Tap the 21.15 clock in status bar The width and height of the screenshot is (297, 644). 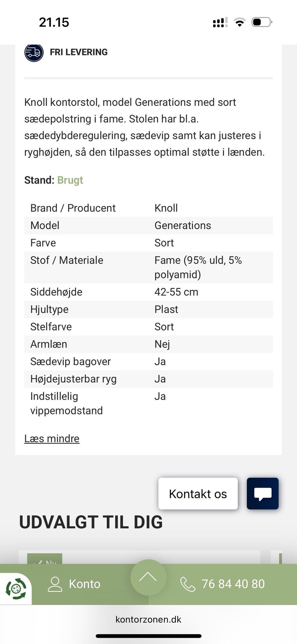click(54, 22)
